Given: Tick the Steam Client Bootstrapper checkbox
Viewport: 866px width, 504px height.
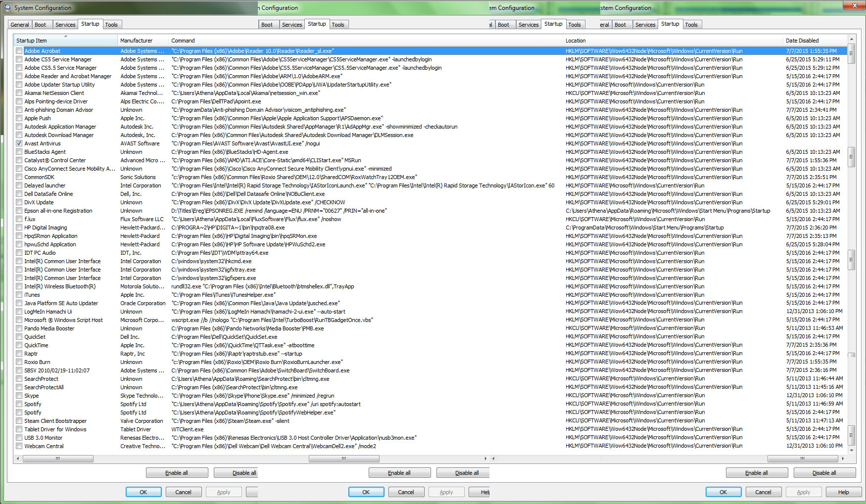Looking at the screenshot, I should [x=19, y=421].
